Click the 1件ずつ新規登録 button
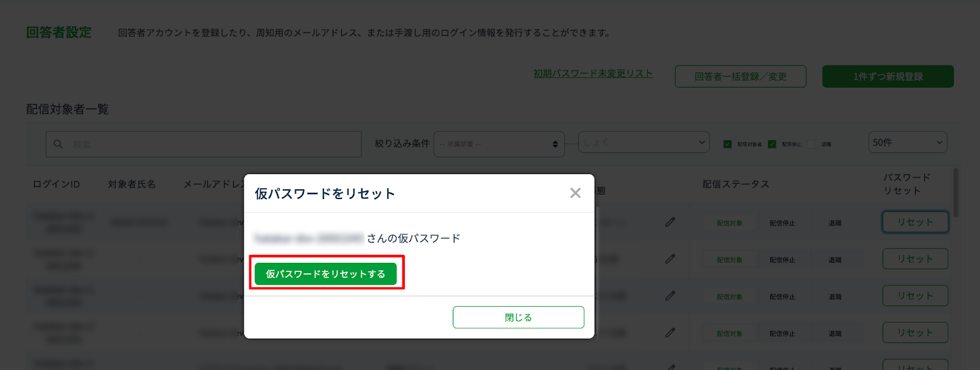Screen dimensions: 980x370 [x=888, y=77]
